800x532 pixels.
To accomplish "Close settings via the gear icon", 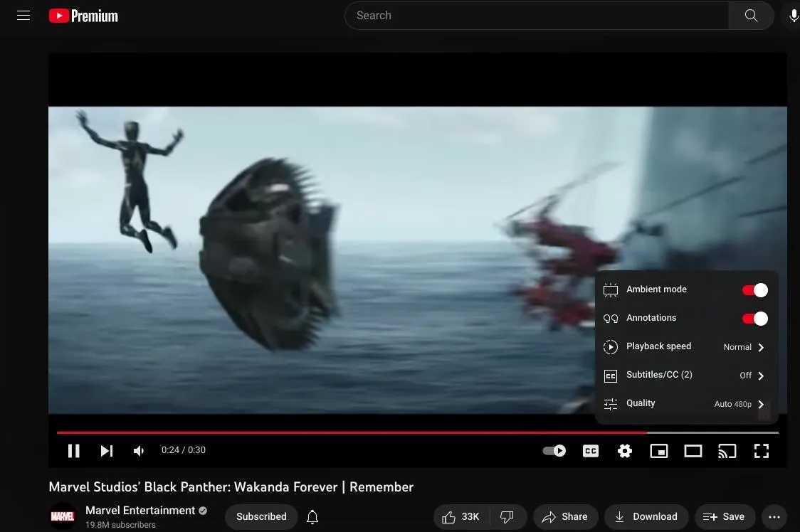I will 624,451.
